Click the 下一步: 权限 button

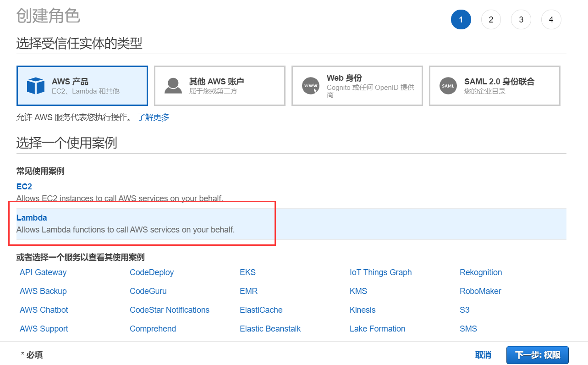click(x=538, y=355)
